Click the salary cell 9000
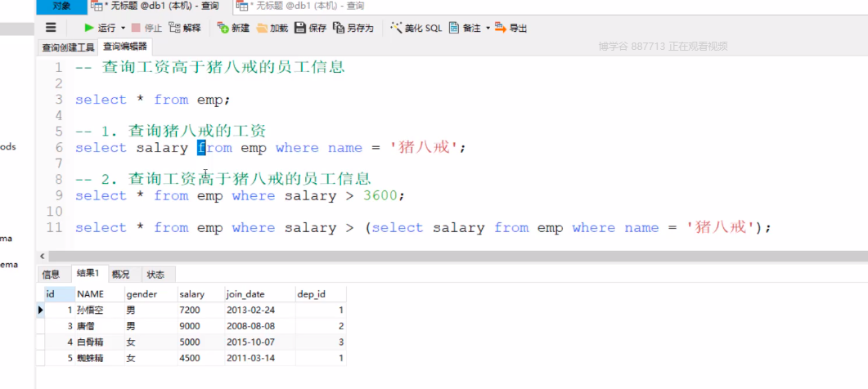The width and height of the screenshot is (868, 389). coord(200,326)
